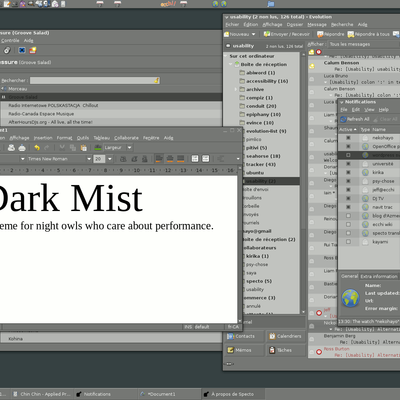Open the Dossier menu in Evolution
400x400 pixels.
tap(295, 24)
